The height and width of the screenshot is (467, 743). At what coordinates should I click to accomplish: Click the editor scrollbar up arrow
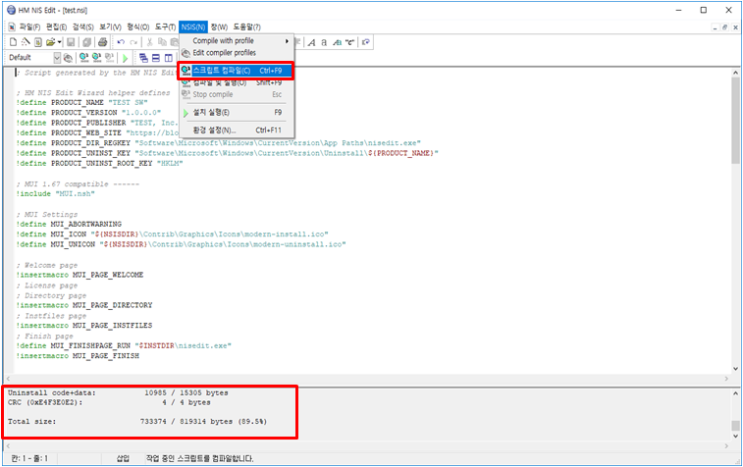pyautogui.click(x=735, y=72)
